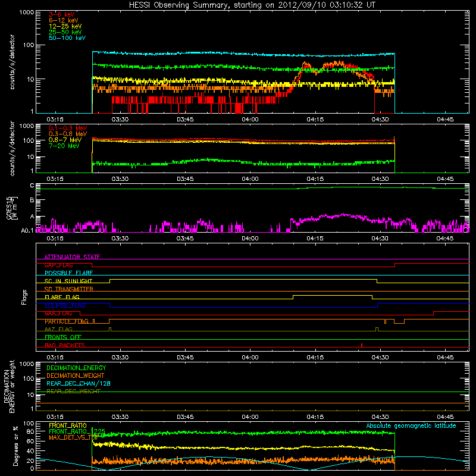Click the REAR_DEC_WEIGHT legend label

tap(73, 392)
